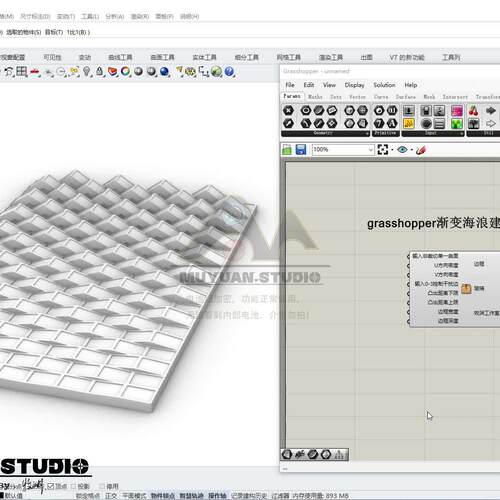
Task: Open the Grasshopper Help menu
Action: 411,85
